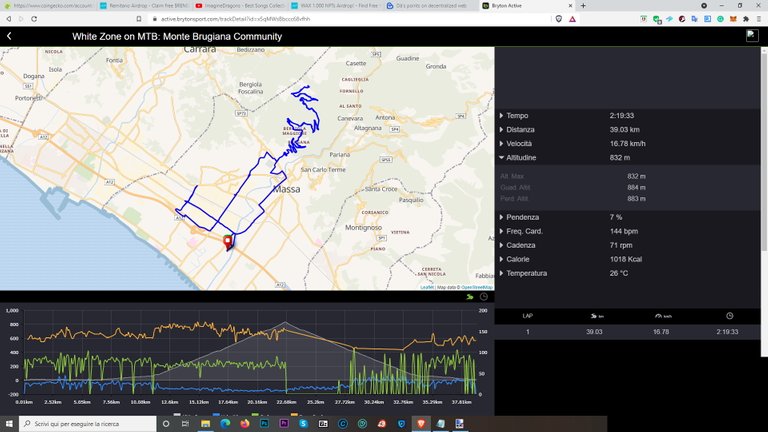768x432 pixels.
Task: Click the profile image in top-right header
Action: click(752, 36)
